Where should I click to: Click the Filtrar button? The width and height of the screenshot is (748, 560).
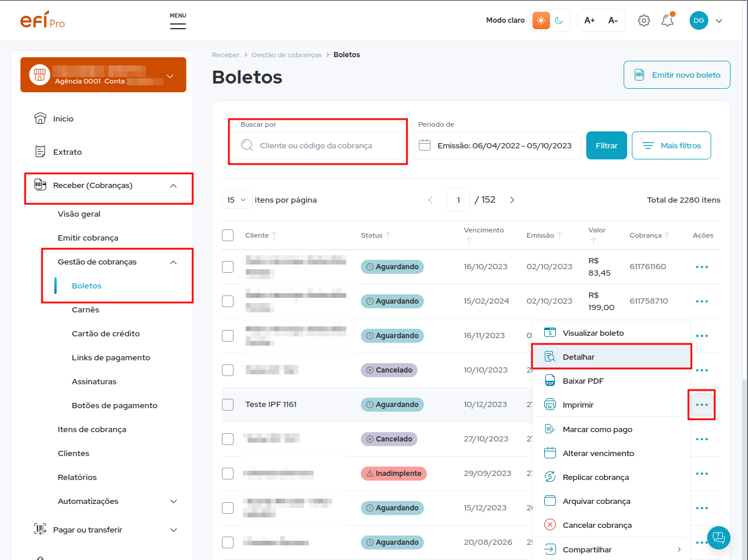[x=607, y=145]
